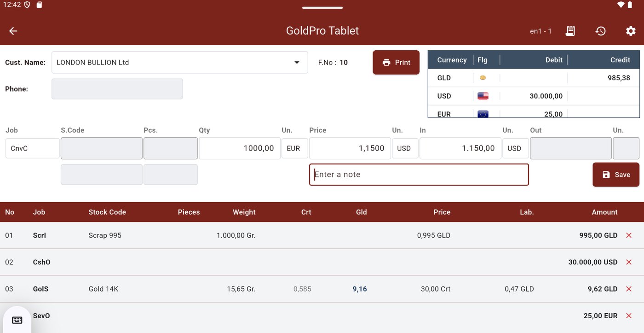Viewport: 644px width, 333px height.
Task: Edit the Qty field 1000,00
Action: pos(240,148)
